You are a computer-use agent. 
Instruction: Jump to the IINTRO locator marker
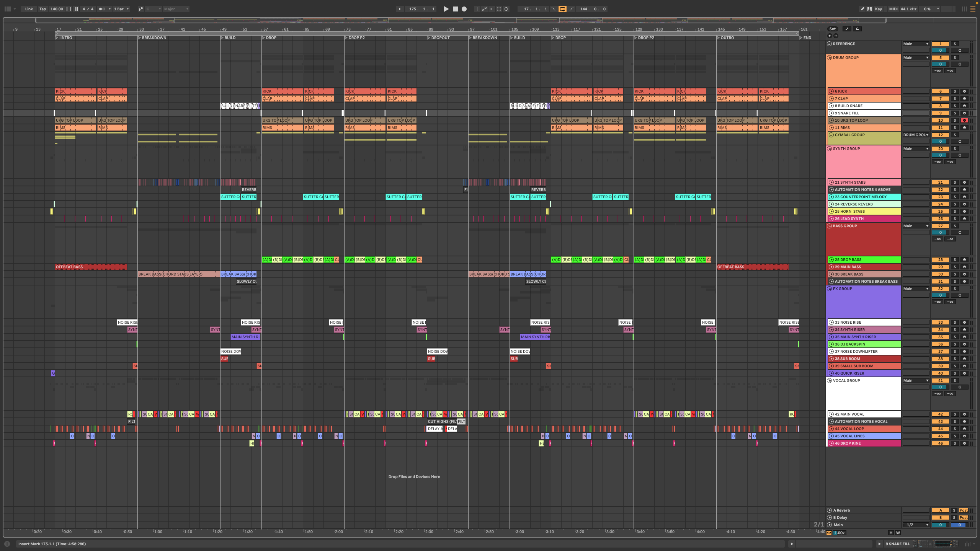pyautogui.click(x=64, y=37)
